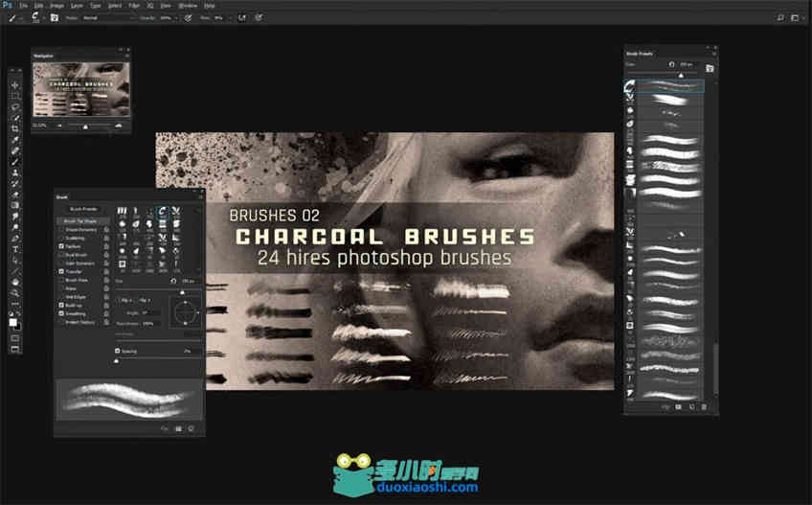This screenshot has width=812, height=505.
Task: Select the Clone Stamp tool
Action: pos(15,172)
